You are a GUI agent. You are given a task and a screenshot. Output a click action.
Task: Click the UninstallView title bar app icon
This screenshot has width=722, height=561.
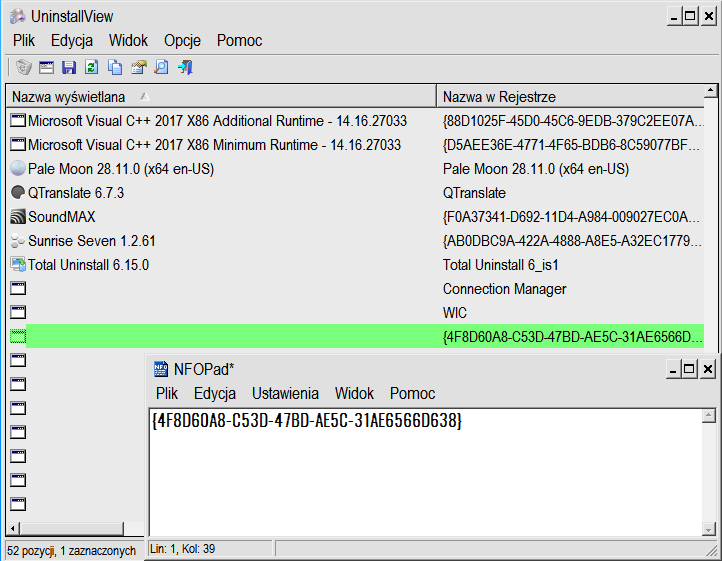[x=17, y=17]
